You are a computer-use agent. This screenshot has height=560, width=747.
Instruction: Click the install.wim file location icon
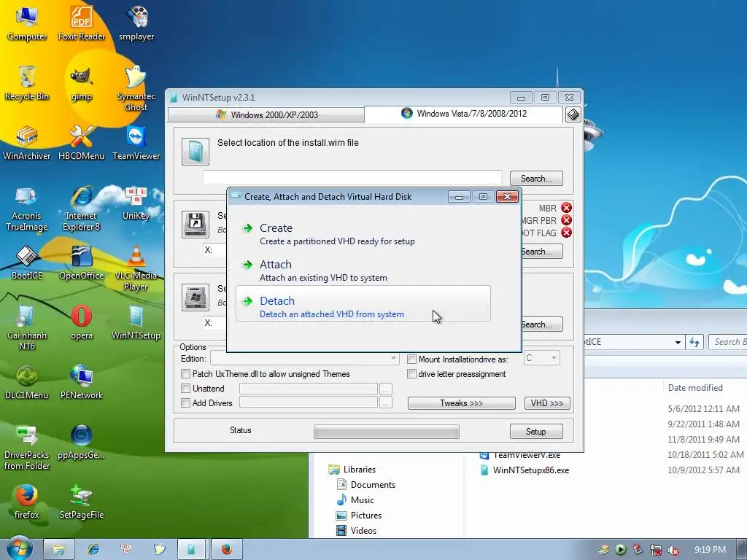coord(196,152)
